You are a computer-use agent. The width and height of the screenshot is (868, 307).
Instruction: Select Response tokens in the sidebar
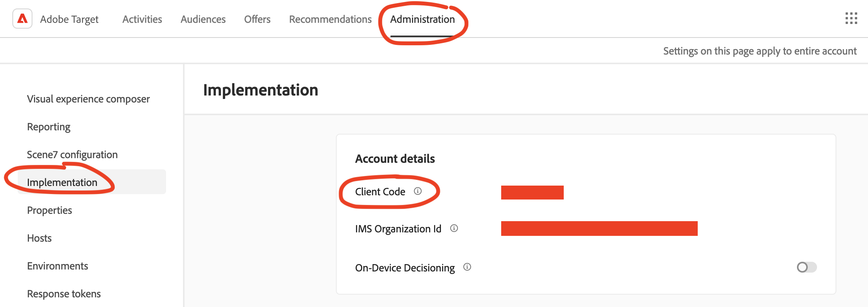coord(64,294)
